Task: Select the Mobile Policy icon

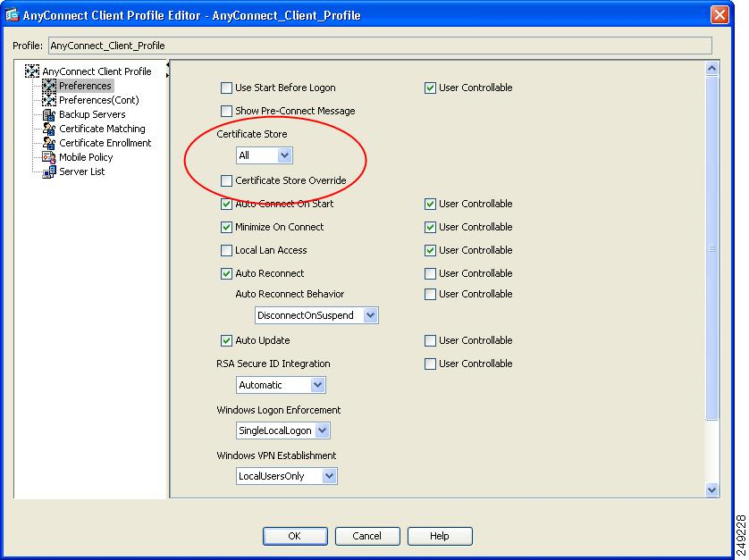Action: pyautogui.click(x=49, y=157)
